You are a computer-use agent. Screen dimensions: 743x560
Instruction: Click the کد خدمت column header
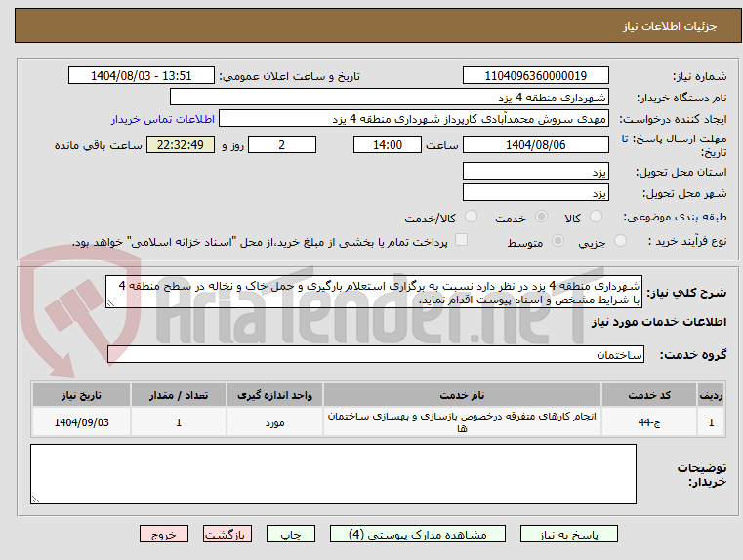(648, 395)
